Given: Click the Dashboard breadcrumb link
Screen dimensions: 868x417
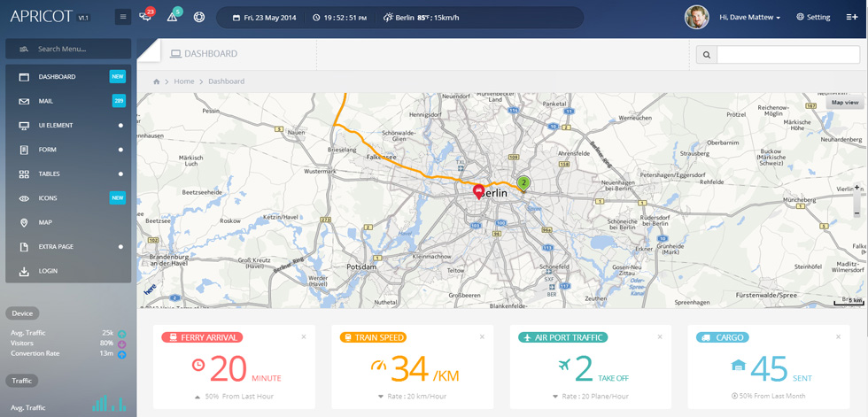Looking at the screenshot, I should (227, 81).
